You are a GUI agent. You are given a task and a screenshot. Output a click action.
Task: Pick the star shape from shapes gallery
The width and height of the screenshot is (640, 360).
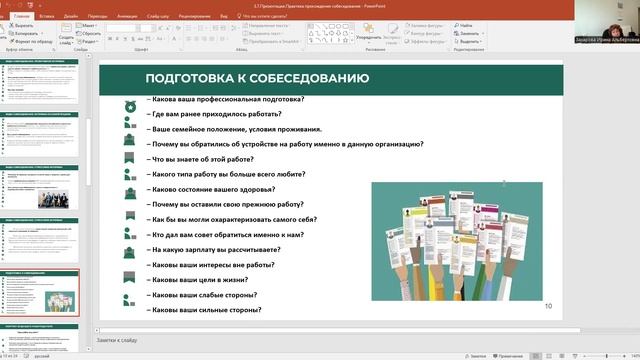[345, 40]
